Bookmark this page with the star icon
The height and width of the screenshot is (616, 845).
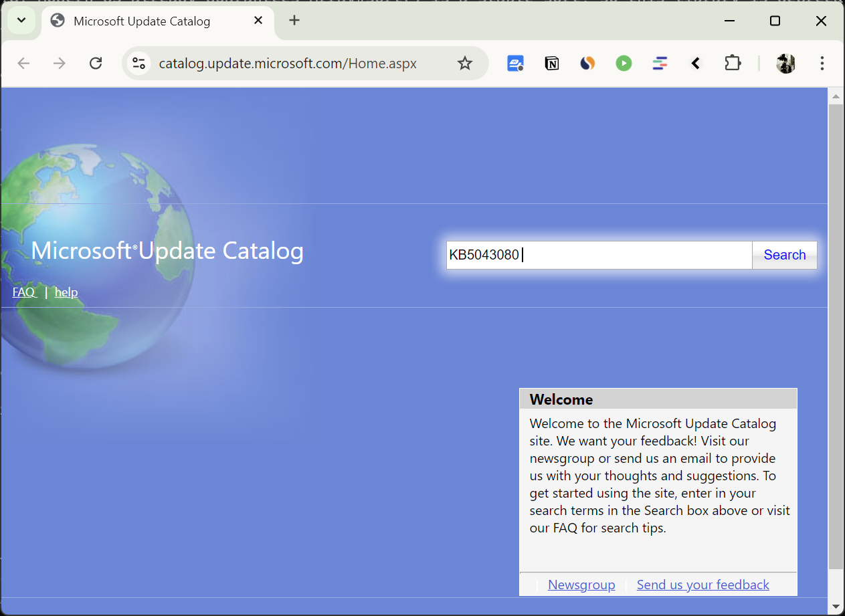point(465,64)
